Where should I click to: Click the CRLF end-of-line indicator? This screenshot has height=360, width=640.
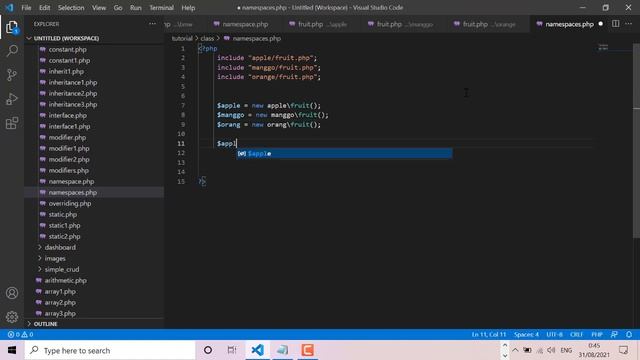(576, 334)
